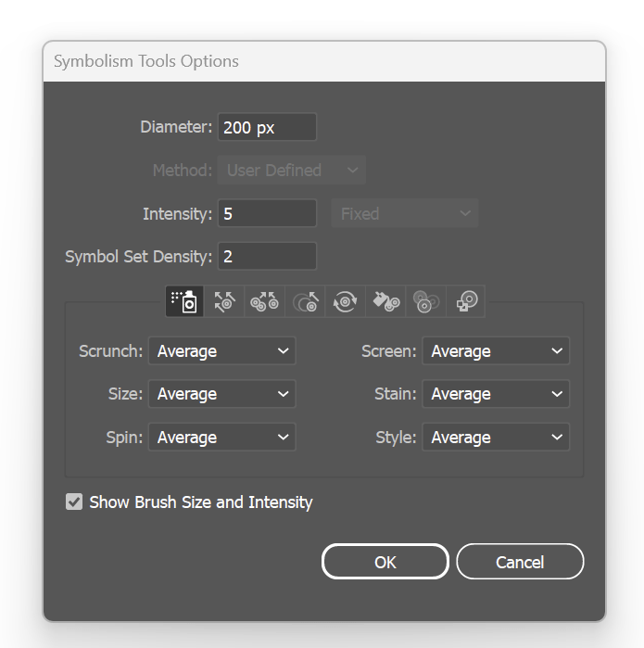The width and height of the screenshot is (644, 648).
Task: Click the Intensity value field
Action: [x=267, y=213]
